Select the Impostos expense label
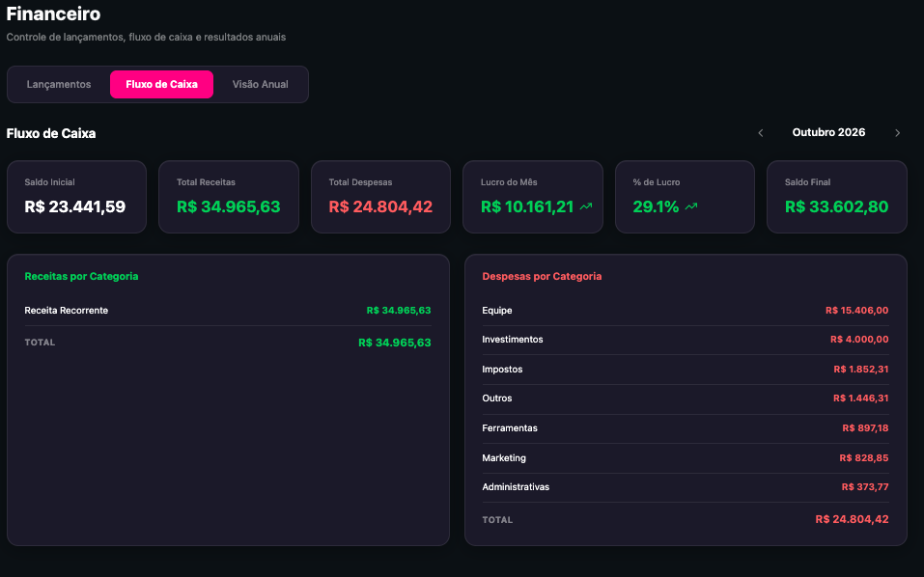This screenshot has height=577, width=924. [x=502, y=370]
